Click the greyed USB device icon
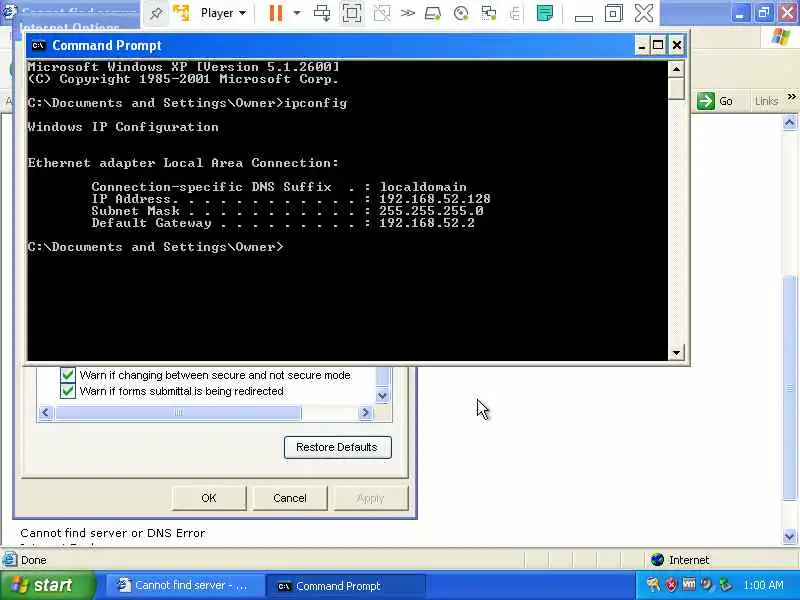800x600 pixels. click(515, 13)
